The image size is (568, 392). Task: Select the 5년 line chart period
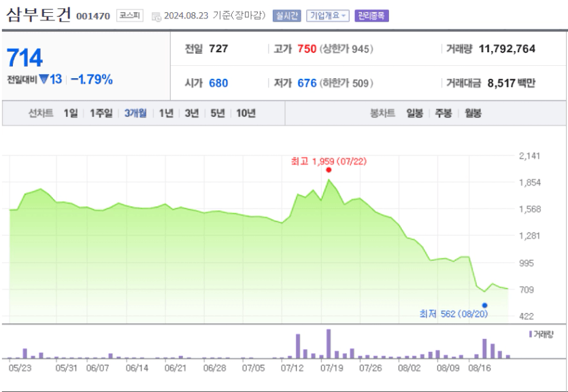[x=218, y=113]
